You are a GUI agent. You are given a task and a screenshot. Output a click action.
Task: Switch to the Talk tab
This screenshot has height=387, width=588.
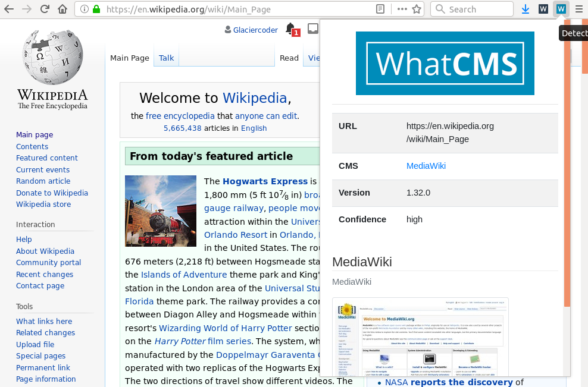[x=166, y=58]
